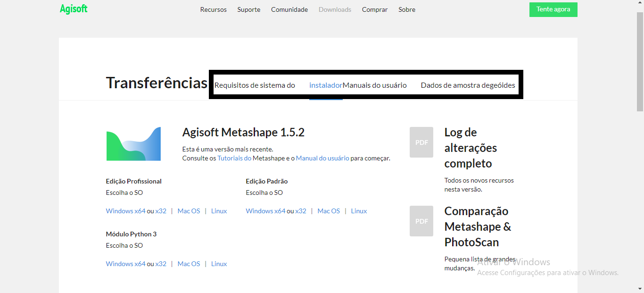Image resolution: width=644 pixels, height=293 pixels.
Task: Download Módulo Python 3 x32 build
Action: tap(161, 264)
